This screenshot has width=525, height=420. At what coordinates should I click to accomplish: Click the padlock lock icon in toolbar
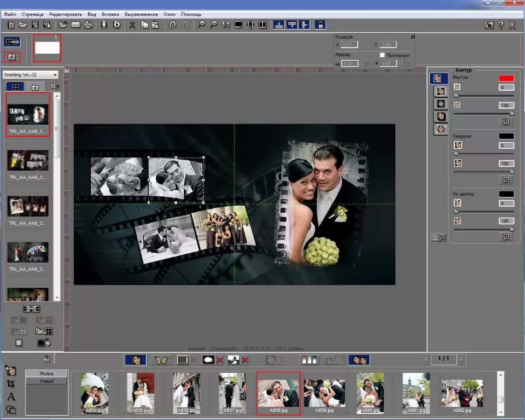click(320, 25)
